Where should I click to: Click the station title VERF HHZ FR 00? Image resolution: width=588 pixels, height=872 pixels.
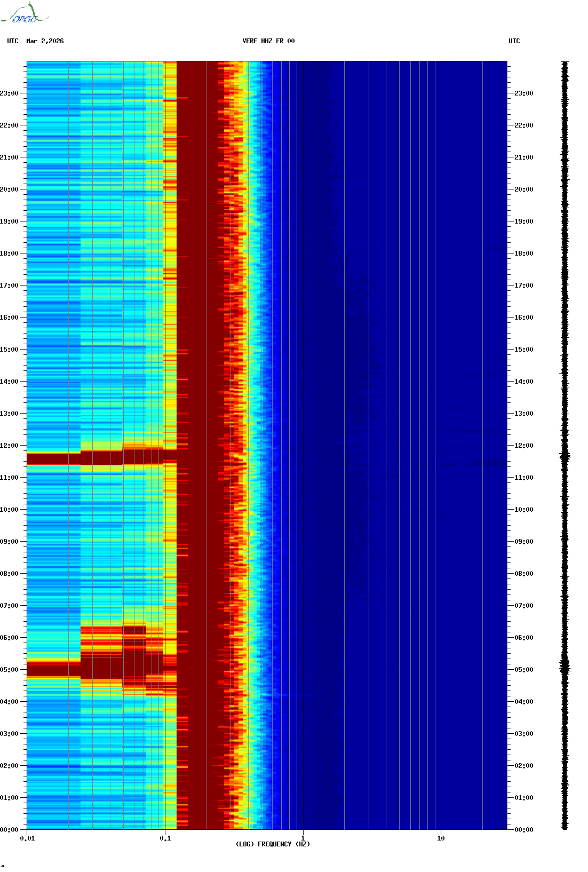(268, 41)
